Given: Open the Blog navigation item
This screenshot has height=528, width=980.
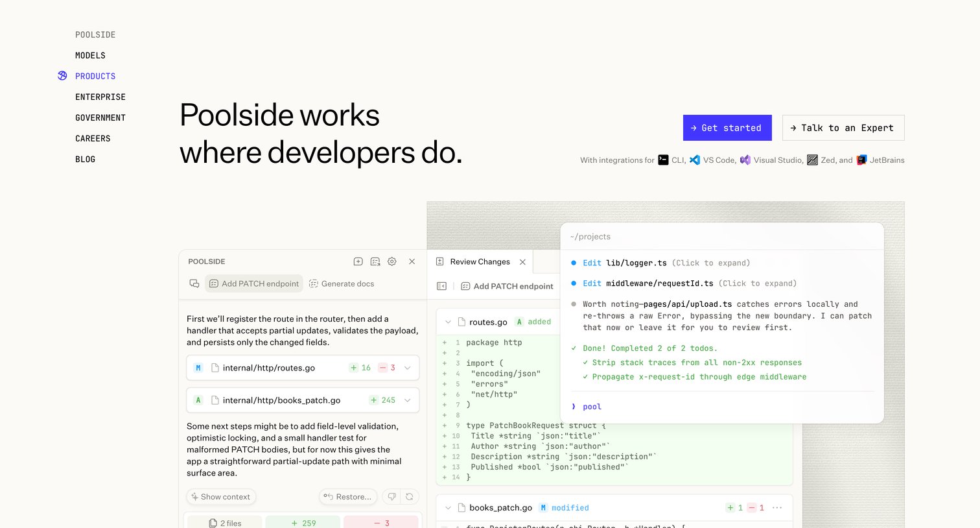Looking at the screenshot, I should [x=85, y=159].
